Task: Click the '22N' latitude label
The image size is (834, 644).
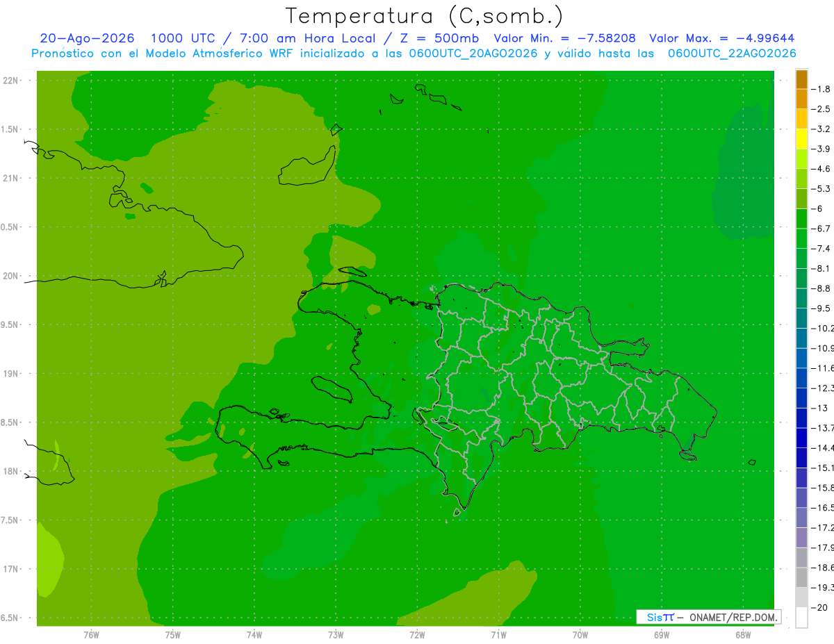Action: click(x=12, y=81)
